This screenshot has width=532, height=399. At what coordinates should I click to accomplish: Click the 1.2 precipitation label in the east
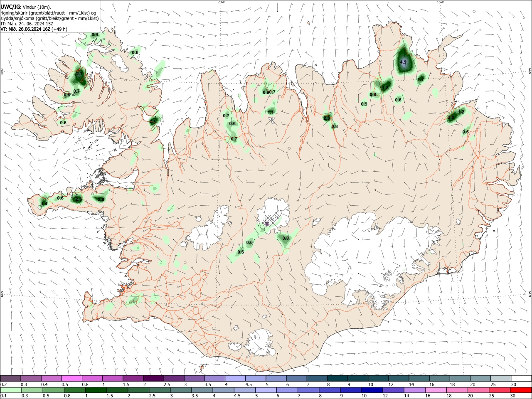(x=461, y=112)
